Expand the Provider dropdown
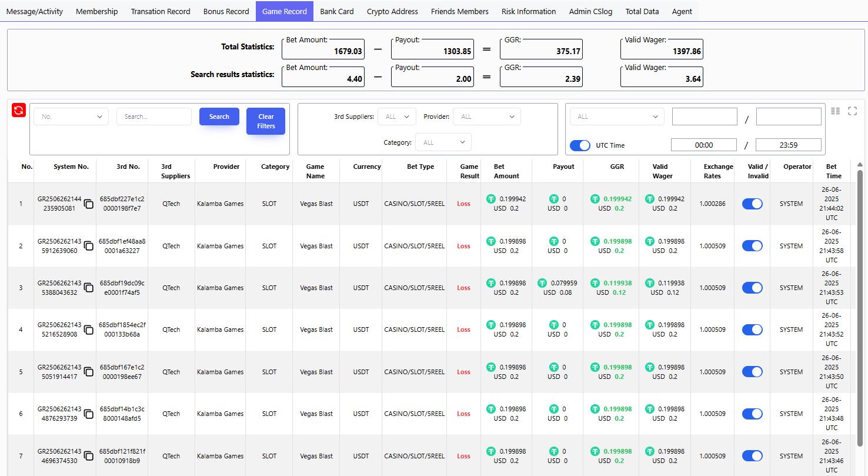868x476 pixels. tap(486, 116)
